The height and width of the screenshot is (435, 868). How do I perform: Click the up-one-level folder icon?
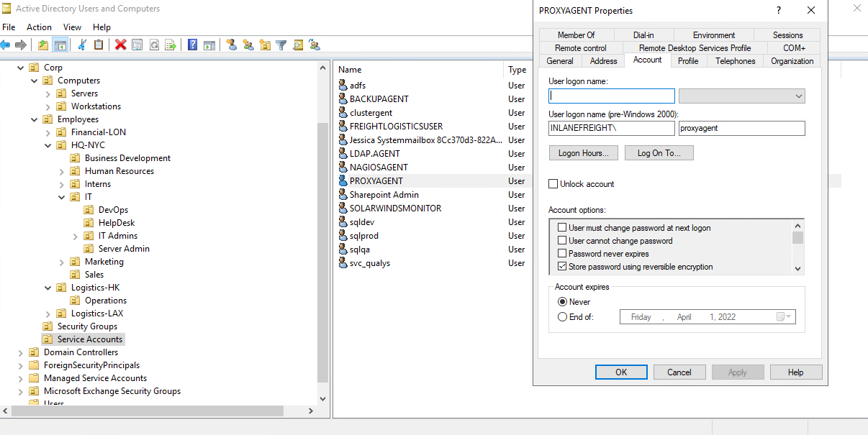tap(43, 45)
